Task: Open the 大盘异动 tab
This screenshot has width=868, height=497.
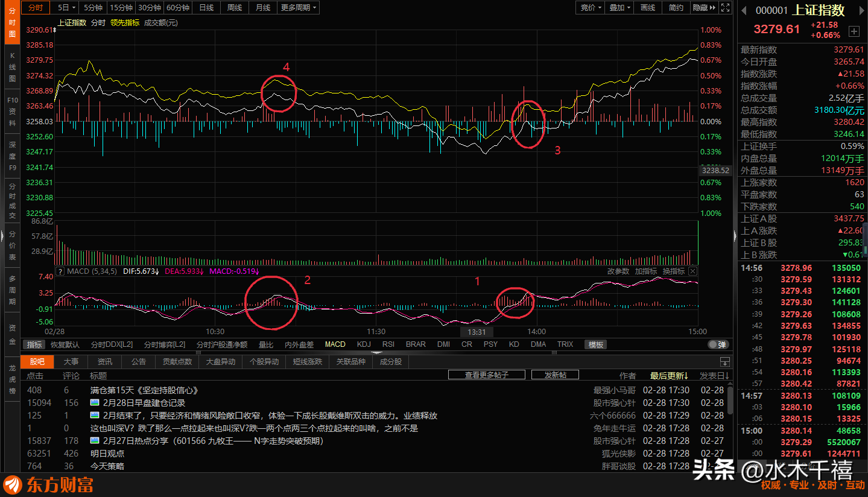Action: point(221,362)
